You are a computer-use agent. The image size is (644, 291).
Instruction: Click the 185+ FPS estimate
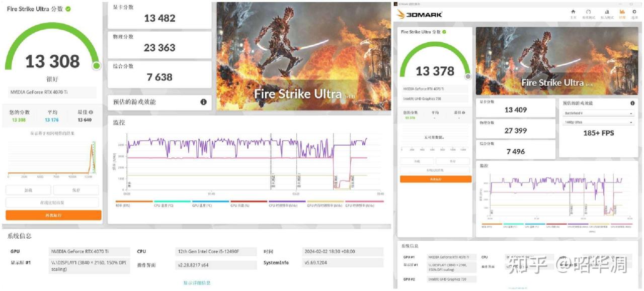[598, 133]
